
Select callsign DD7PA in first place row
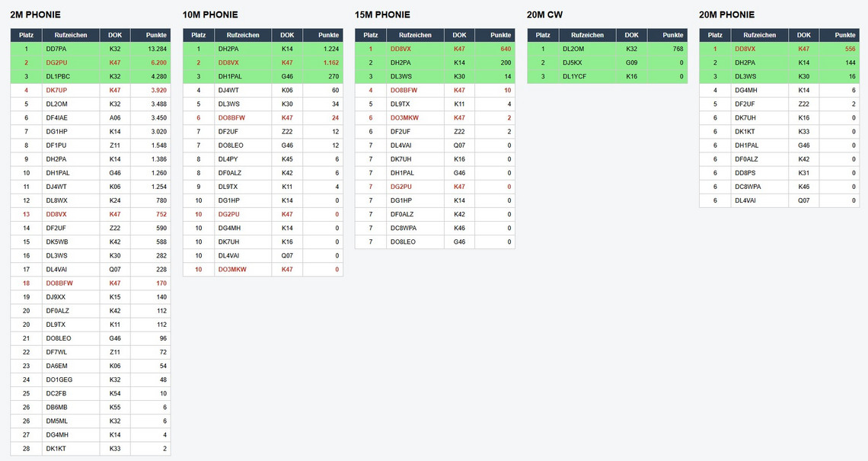point(56,49)
